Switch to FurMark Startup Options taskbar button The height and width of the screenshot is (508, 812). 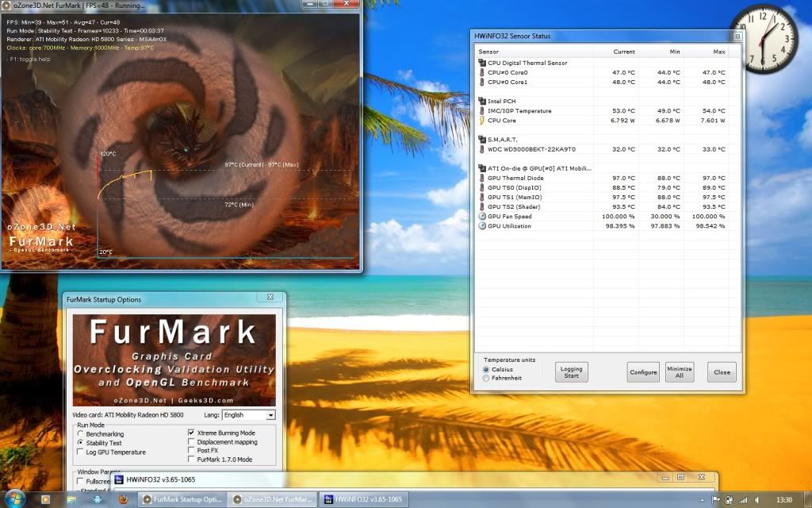tap(183, 500)
